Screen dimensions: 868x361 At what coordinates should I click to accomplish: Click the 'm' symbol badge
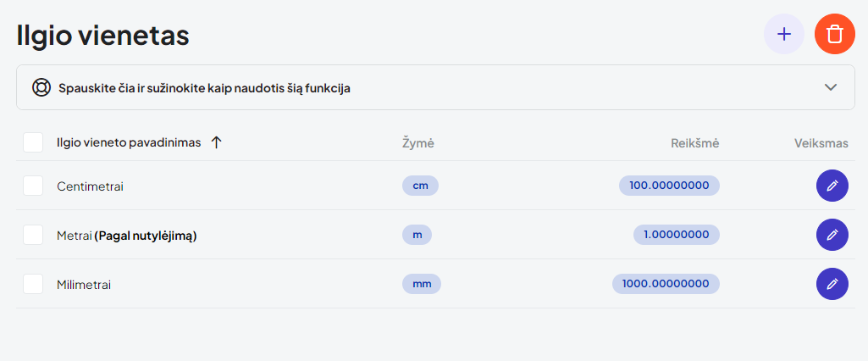pyautogui.click(x=417, y=235)
